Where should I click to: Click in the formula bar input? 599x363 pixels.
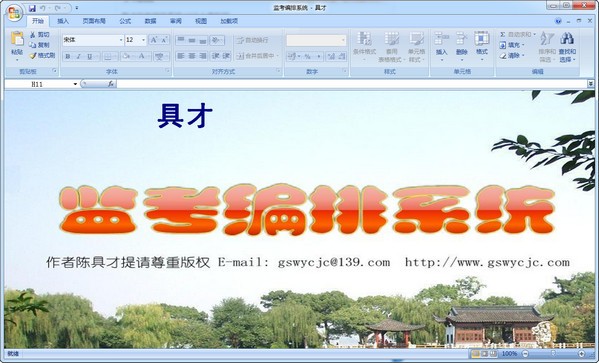[352, 84]
